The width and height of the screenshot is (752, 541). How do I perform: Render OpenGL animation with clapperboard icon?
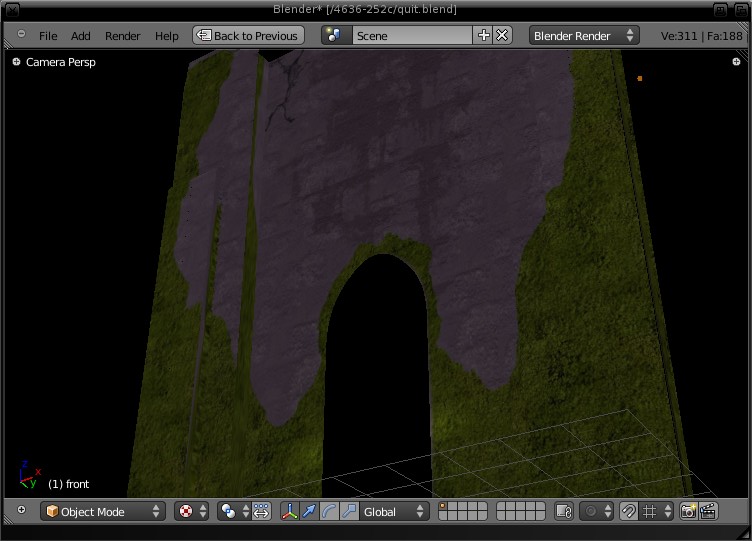(x=708, y=512)
